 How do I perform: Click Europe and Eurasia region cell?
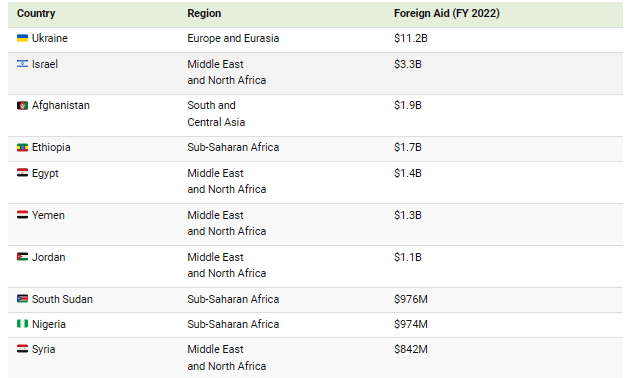point(233,38)
